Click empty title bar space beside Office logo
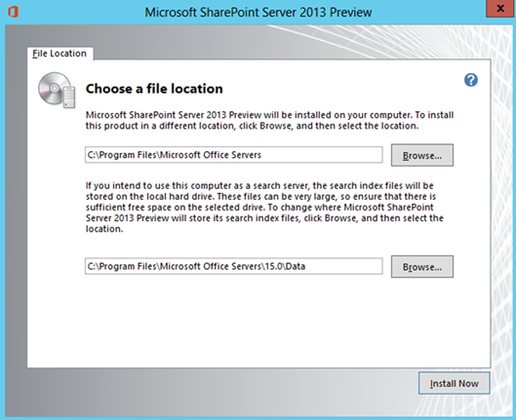The height and width of the screenshot is (420, 516). (x=79, y=12)
